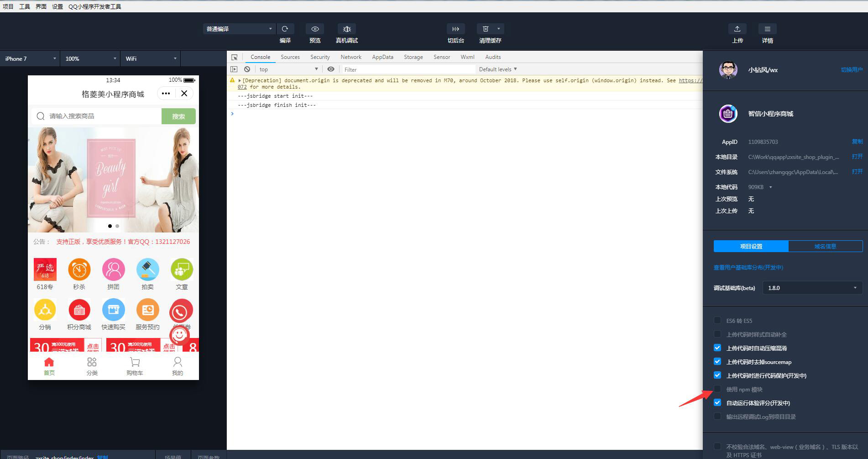The image size is (868, 459).
Task: Tap the 服务预约 icon
Action: (148, 310)
